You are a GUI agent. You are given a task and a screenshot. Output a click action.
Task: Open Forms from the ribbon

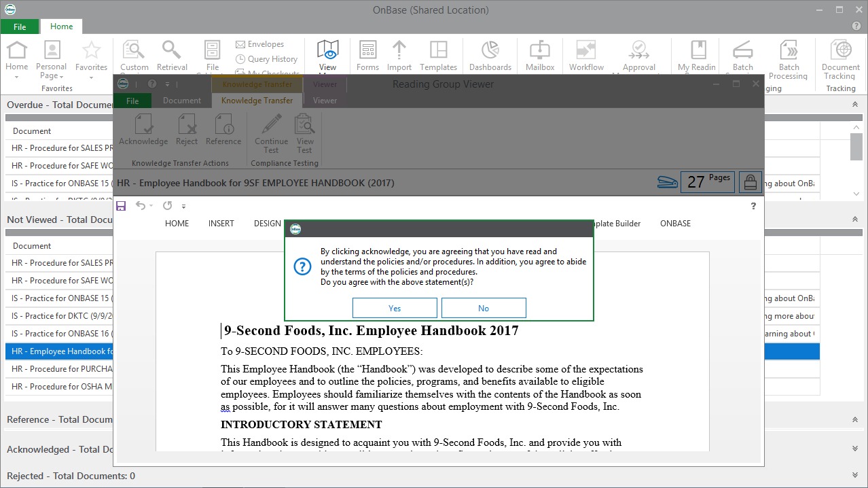pyautogui.click(x=367, y=55)
